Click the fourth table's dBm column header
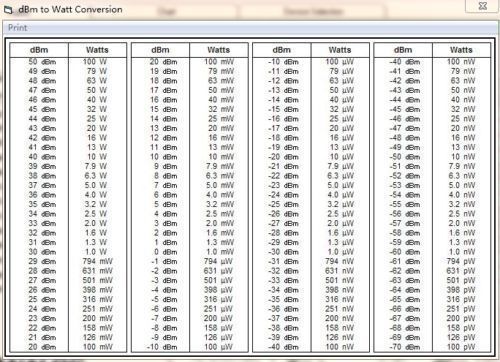This screenshot has width=500, height=362. tap(403, 50)
